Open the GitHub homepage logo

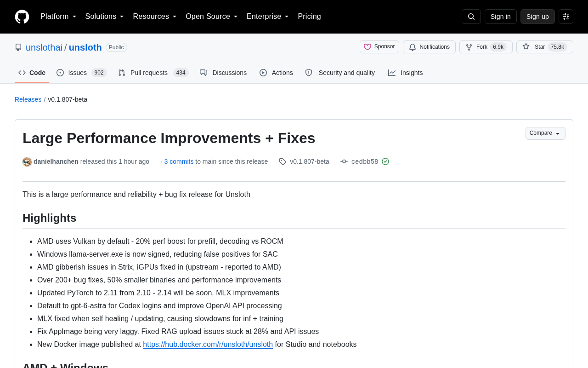[22, 17]
